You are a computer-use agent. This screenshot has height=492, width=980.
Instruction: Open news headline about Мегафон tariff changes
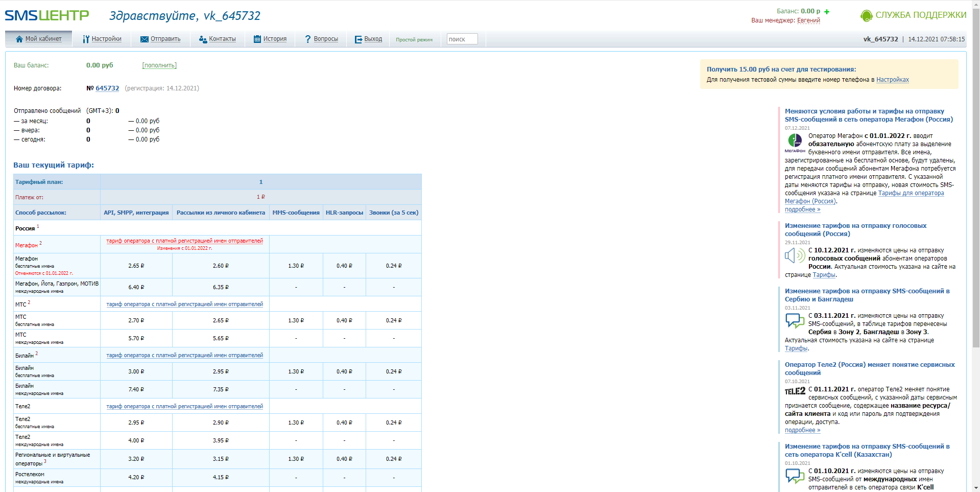coord(869,115)
